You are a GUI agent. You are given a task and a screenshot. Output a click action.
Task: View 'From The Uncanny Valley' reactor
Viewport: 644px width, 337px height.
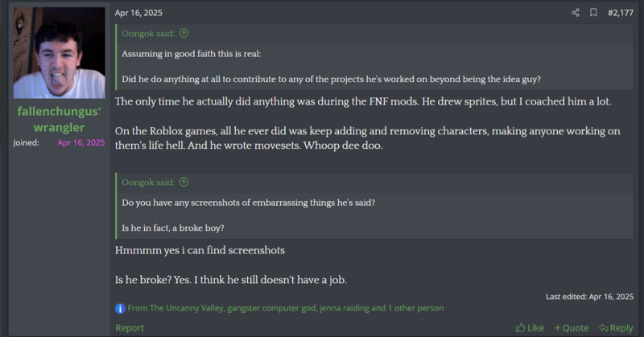[175, 308]
